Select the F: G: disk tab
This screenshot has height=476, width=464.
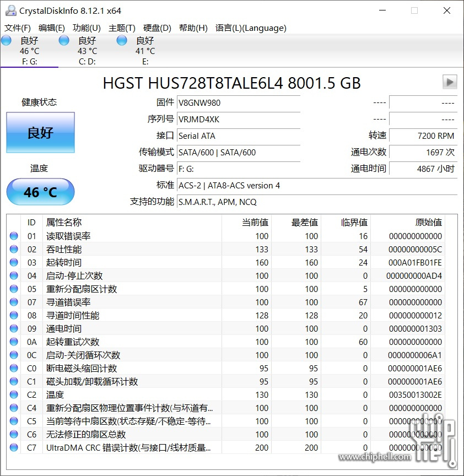point(29,51)
